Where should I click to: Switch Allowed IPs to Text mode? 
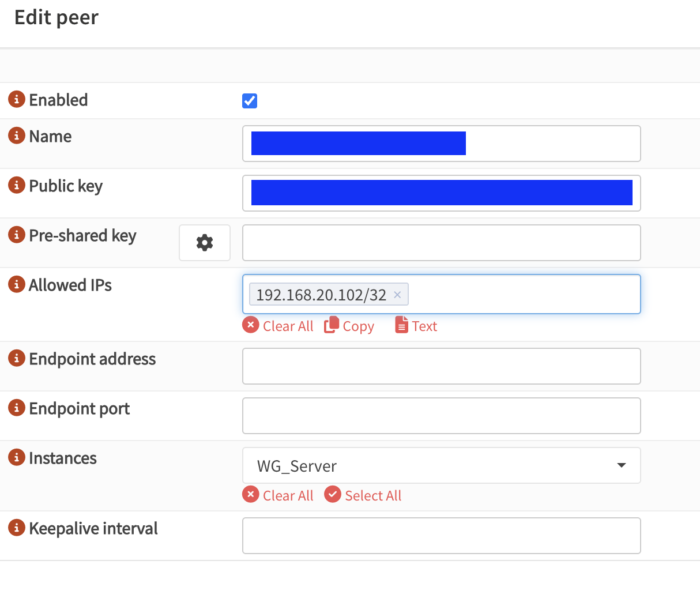[416, 326]
